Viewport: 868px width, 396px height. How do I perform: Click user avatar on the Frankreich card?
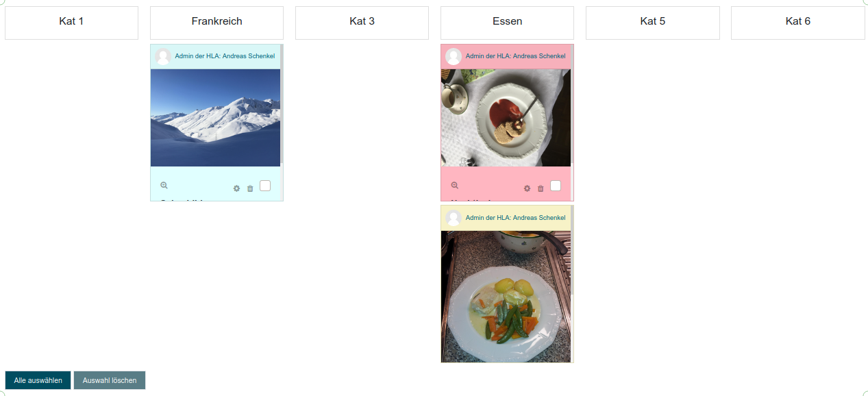pos(163,57)
